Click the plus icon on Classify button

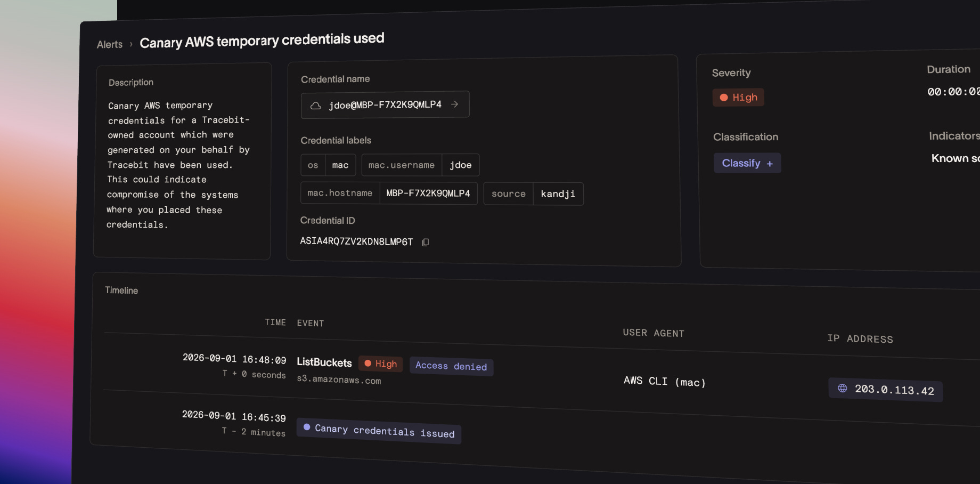(770, 164)
